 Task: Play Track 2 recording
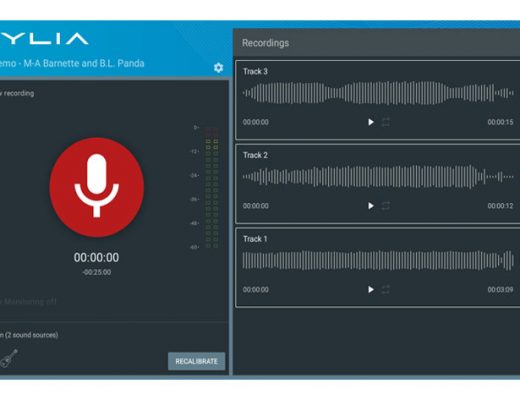tap(371, 206)
